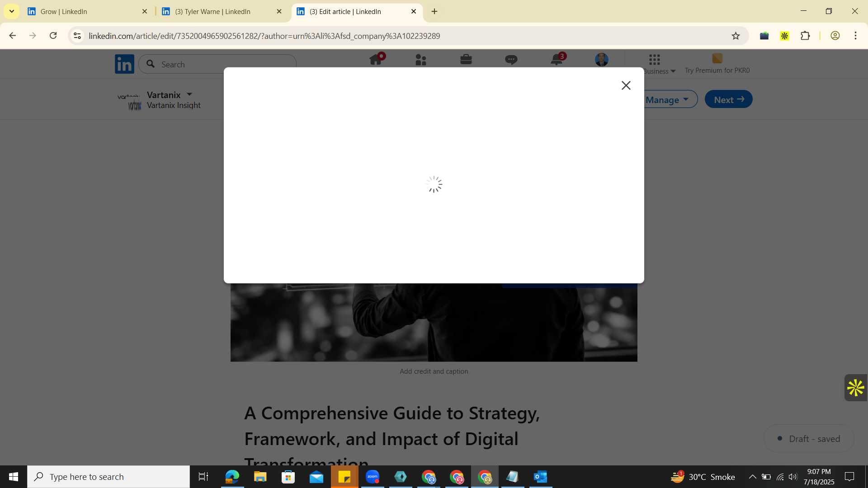The image size is (868, 488).
Task: Close the Tyler Warne tab
Action: (x=279, y=11)
